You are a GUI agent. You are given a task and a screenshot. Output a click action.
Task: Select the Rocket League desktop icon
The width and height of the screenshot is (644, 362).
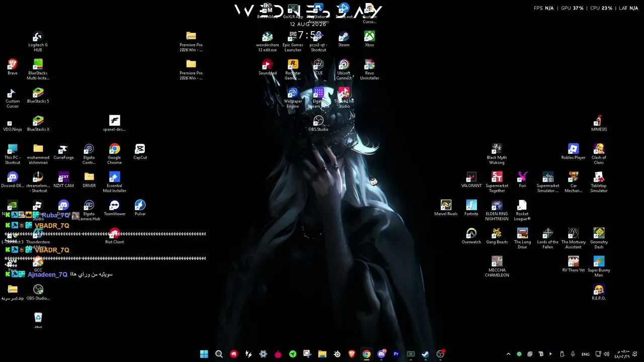click(x=522, y=211)
